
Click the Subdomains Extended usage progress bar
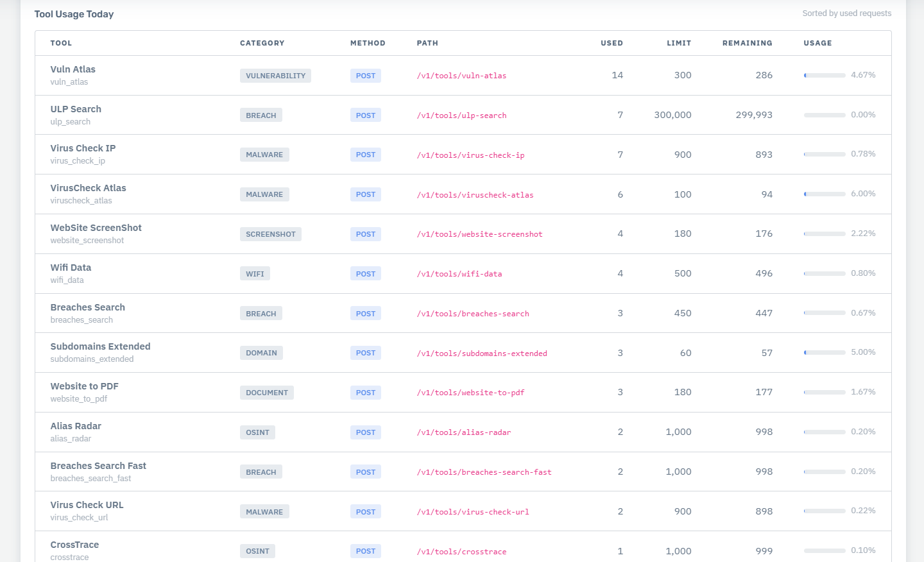(x=825, y=352)
